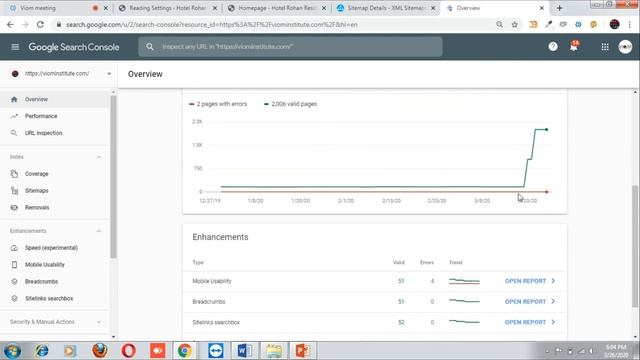Image resolution: width=640 pixels, height=360 pixels.
Task: Open the Coverage report
Action: [x=55, y=173]
